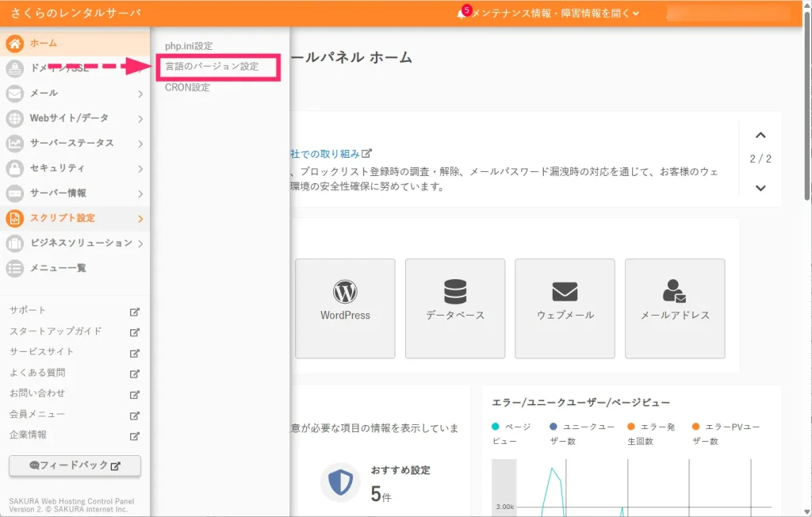
Task: Click さくらのレンタルサーバ header logo
Action: (75, 13)
